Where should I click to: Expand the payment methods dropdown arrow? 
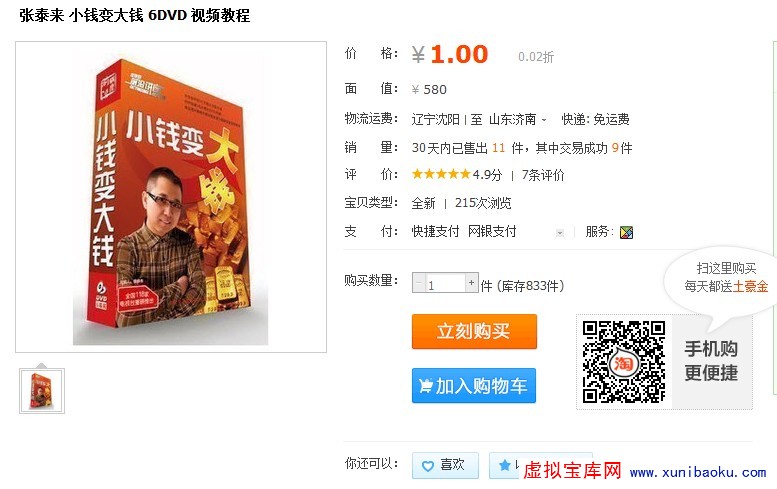coord(560,232)
